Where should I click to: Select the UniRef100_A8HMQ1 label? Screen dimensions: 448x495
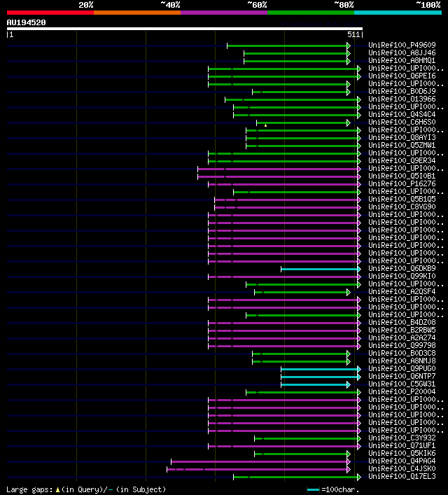402,60
